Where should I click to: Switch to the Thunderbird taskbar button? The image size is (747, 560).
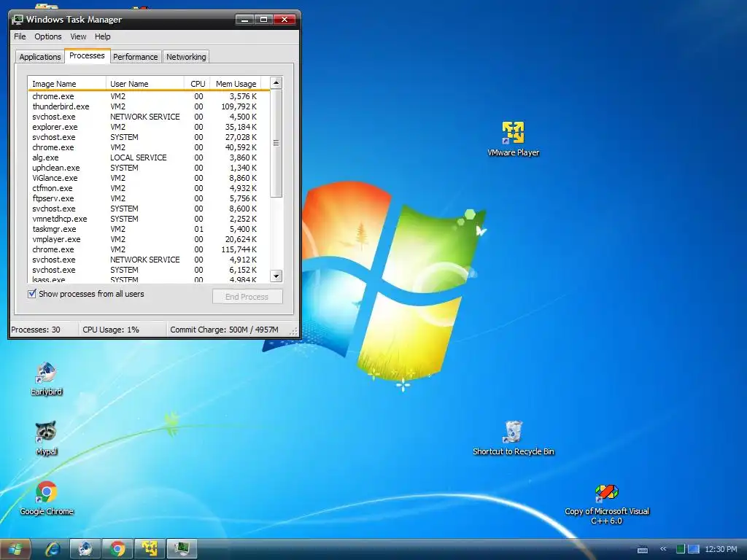click(x=85, y=549)
